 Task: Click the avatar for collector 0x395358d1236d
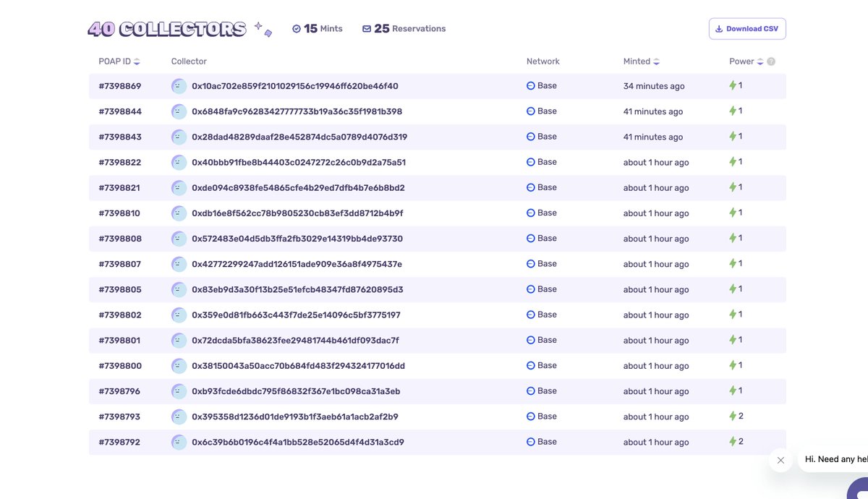click(179, 417)
